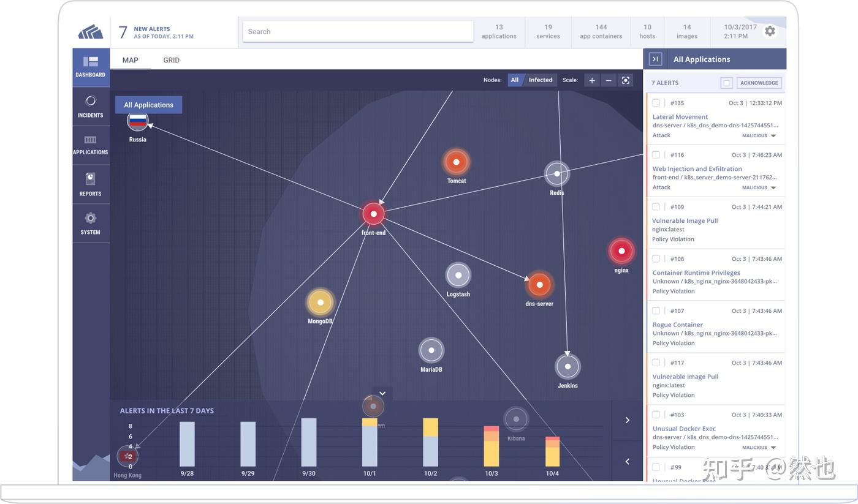Viewport: 858px width, 504px height.
Task: Check the box for alert #107
Action: (656, 310)
